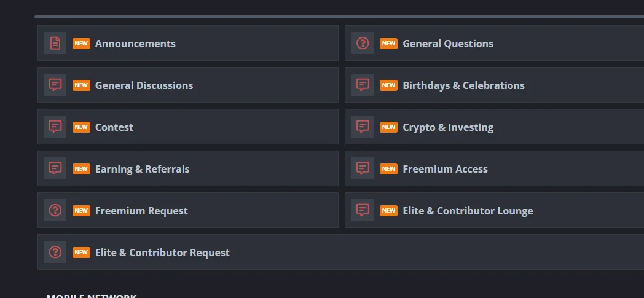Screen dimensions: 644x298
Task: Click the NEW badge beside Freemium Access
Action: tap(388, 169)
